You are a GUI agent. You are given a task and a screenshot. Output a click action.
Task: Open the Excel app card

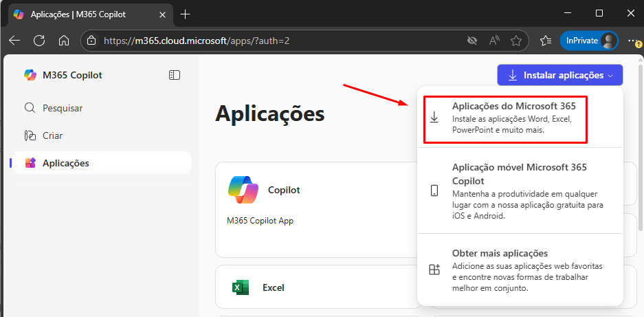click(316, 287)
